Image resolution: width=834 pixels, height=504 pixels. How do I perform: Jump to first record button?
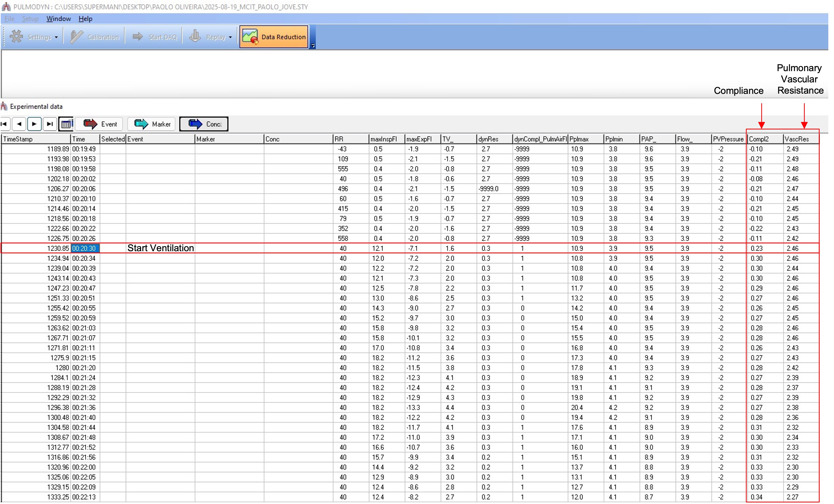tap(4, 124)
